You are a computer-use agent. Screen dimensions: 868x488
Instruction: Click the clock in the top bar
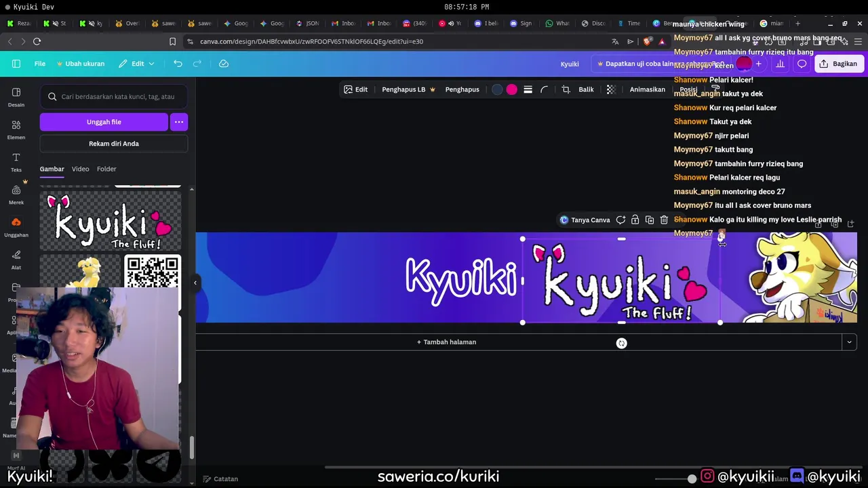pos(467,7)
